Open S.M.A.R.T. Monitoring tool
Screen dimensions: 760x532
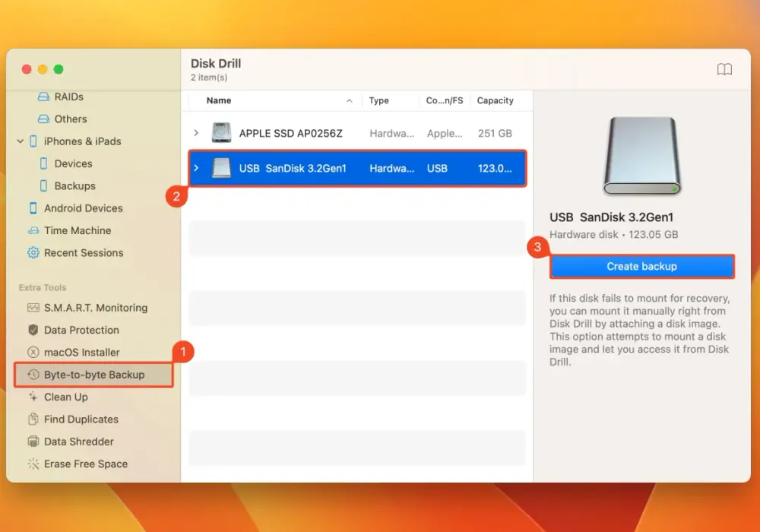(96, 308)
